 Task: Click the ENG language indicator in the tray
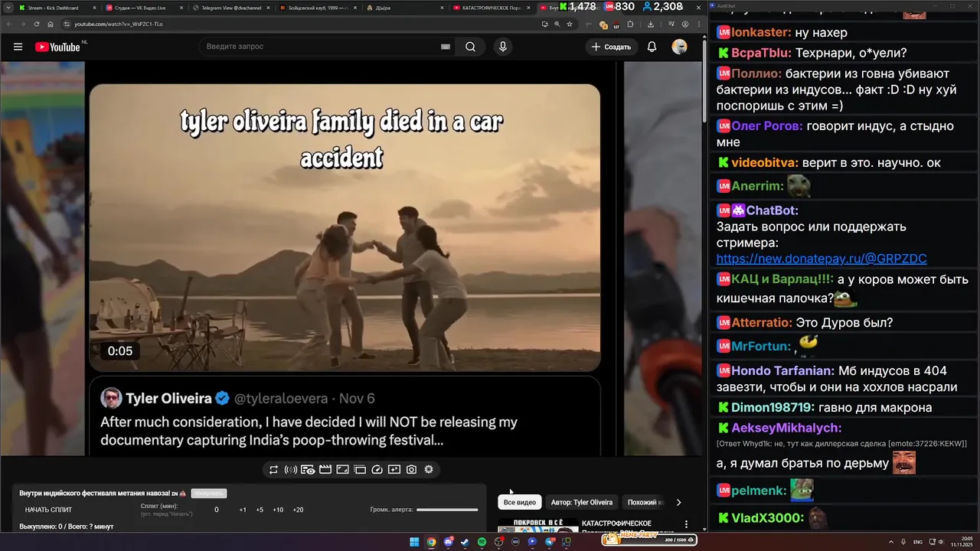pyautogui.click(x=918, y=542)
